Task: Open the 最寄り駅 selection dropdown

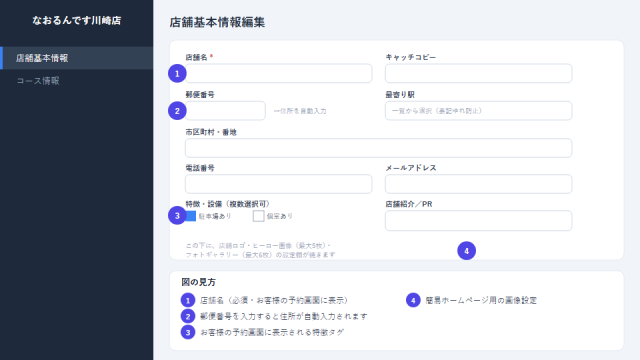Action: coord(478,111)
